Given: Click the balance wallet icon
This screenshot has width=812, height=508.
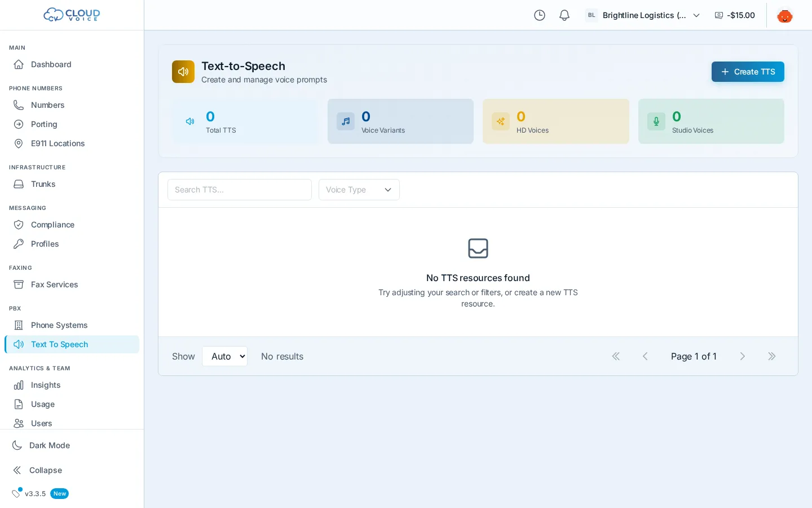Looking at the screenshot, I should pyautogui.click(x=719, y=15).
